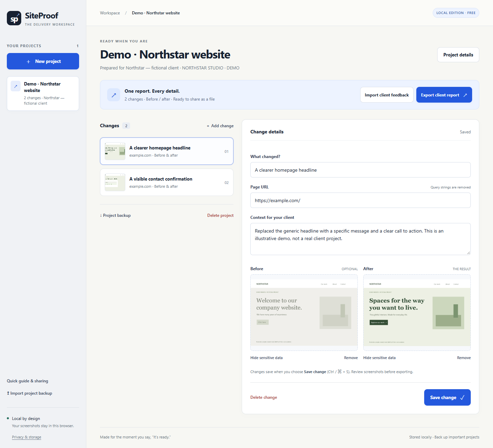Click thumbnail of 'A clearer homepage headline' change
Image resolution: width=493 pixels, height=448 pixels.
click(x=115, y=151)
